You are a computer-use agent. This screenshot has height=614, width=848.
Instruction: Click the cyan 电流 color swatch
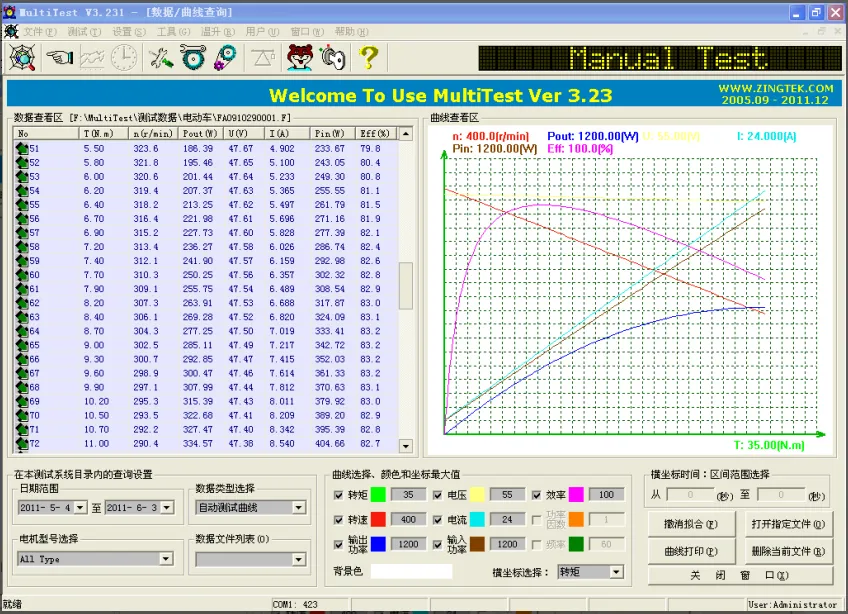(477, 519)
